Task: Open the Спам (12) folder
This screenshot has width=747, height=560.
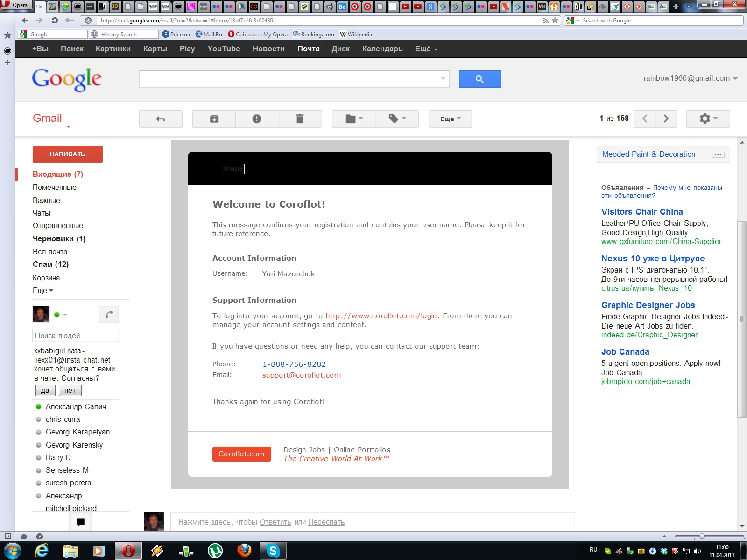Action: coord(51,265)
